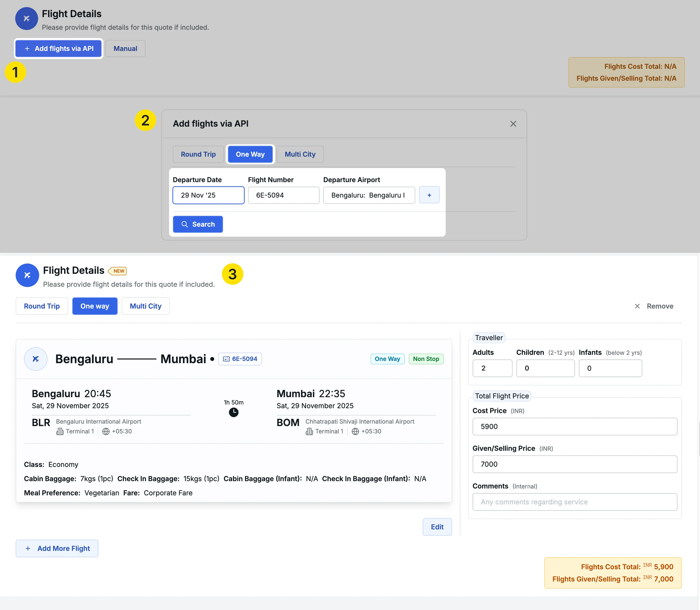Switch to the Manual tab
This screenshot has height=610, width=700.
tap(125, 48)
